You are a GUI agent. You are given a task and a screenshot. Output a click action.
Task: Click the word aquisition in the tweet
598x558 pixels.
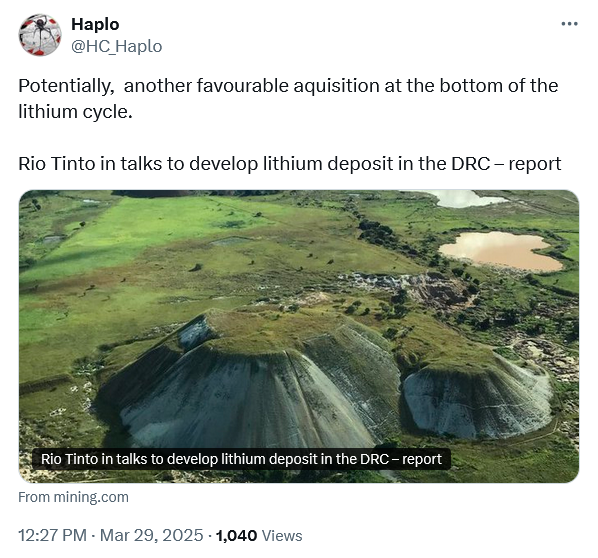[336, 86]
